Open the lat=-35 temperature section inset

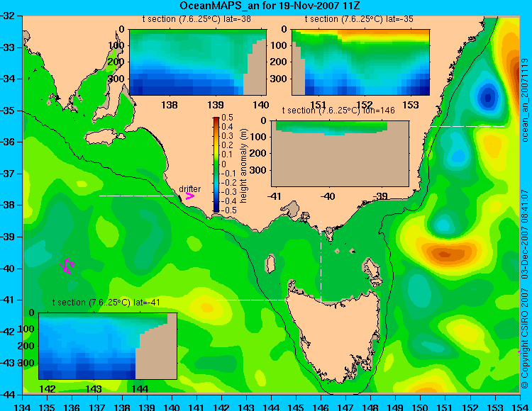[360, 62]
